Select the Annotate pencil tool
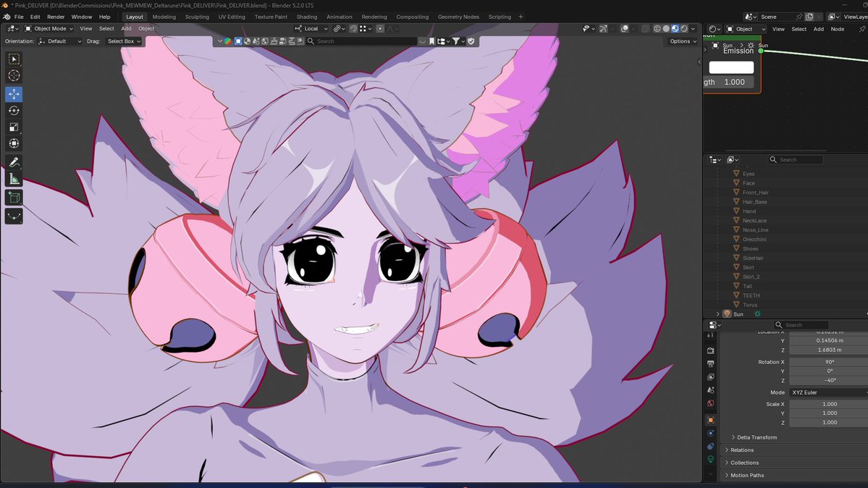The height and width of the screenshot is (488, 868). pos(14,162)
